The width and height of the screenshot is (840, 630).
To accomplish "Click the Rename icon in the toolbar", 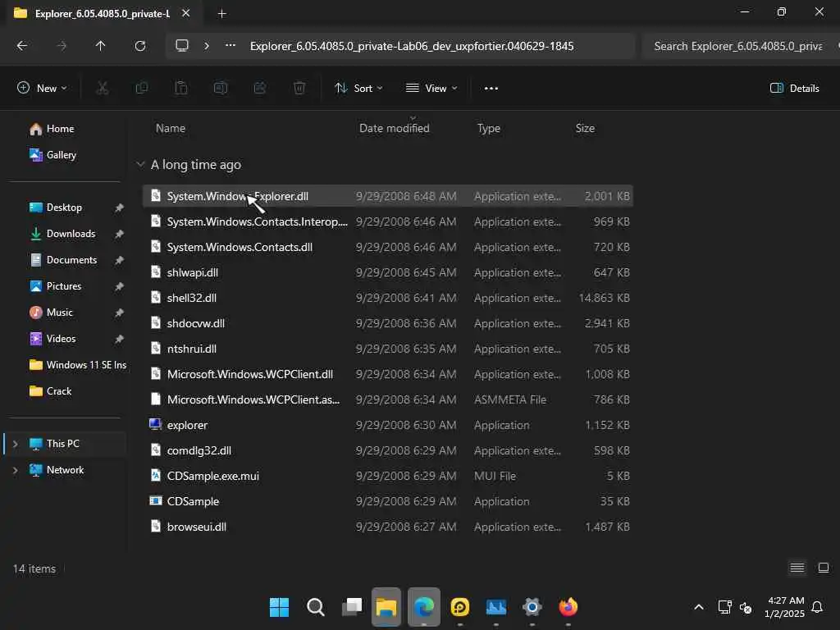I will [x=221, y=89].
